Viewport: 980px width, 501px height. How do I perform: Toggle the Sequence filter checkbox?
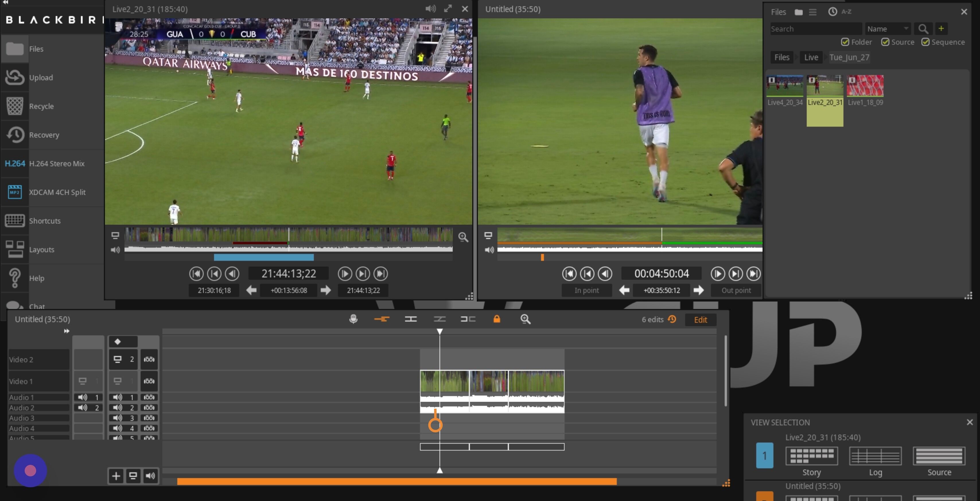pos(926,42)
